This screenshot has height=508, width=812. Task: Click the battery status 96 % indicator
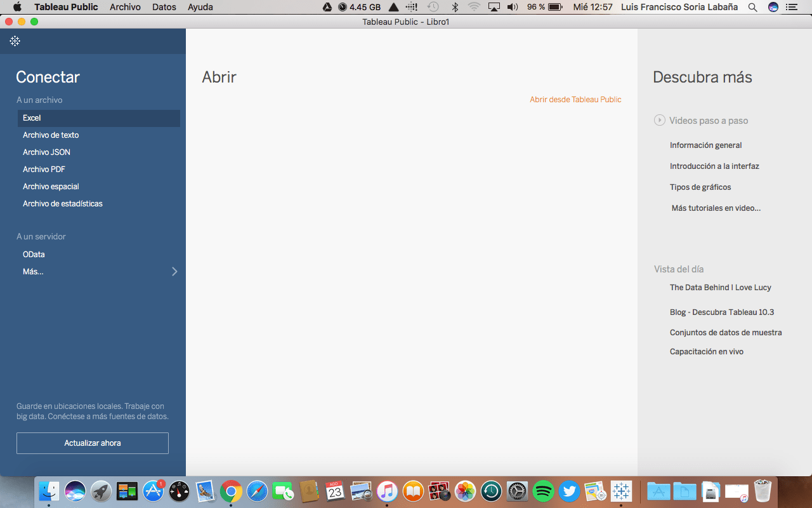[x=545, y=7]
